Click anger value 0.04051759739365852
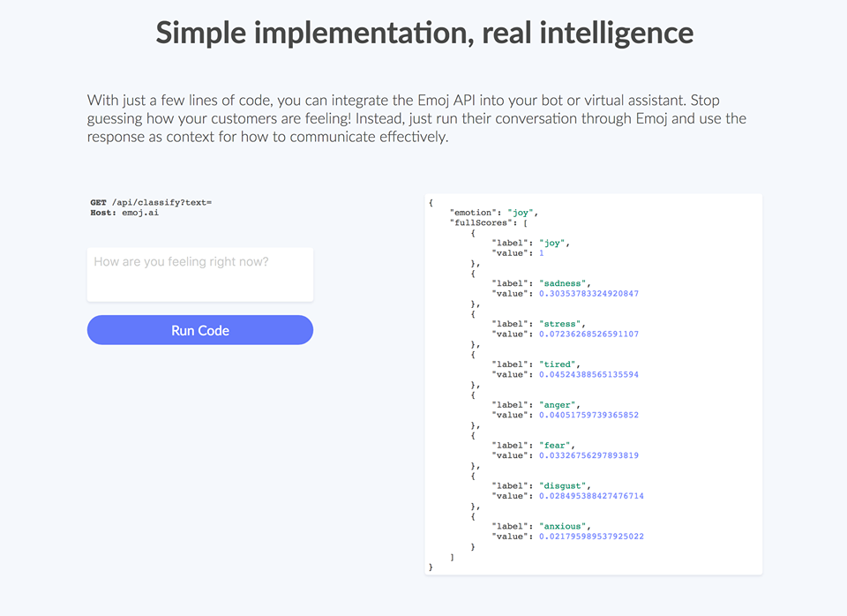The width and height of the screenshot is (847, 616). click(x=588, y=416)
